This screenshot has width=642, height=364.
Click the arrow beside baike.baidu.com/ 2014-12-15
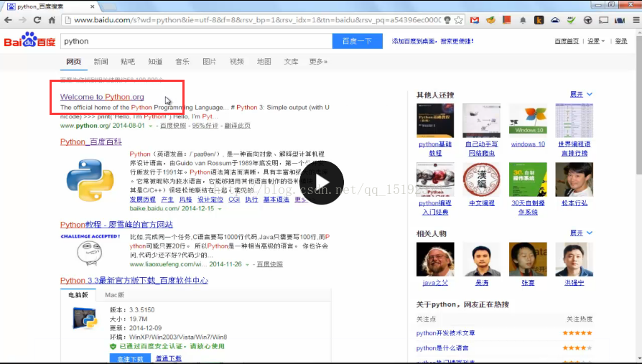220,209
